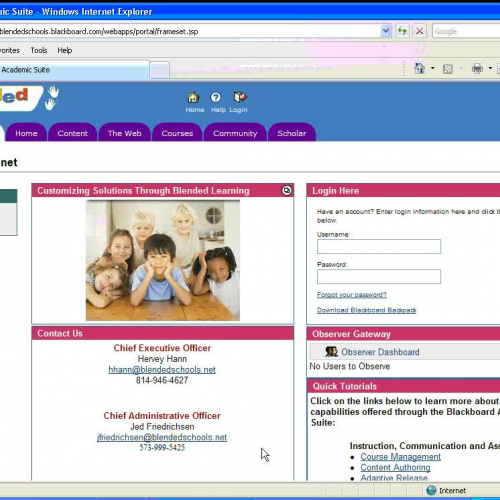The height and width of the screenshot is (500, 500).
Task: Open the browser home page icon
Action: point(419,68)
